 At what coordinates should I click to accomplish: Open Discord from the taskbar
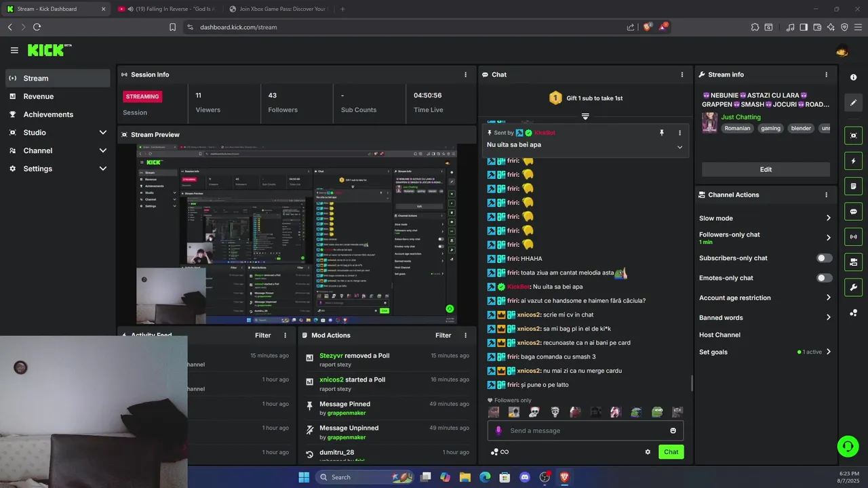pyautogui.click(x=524, y=477)
